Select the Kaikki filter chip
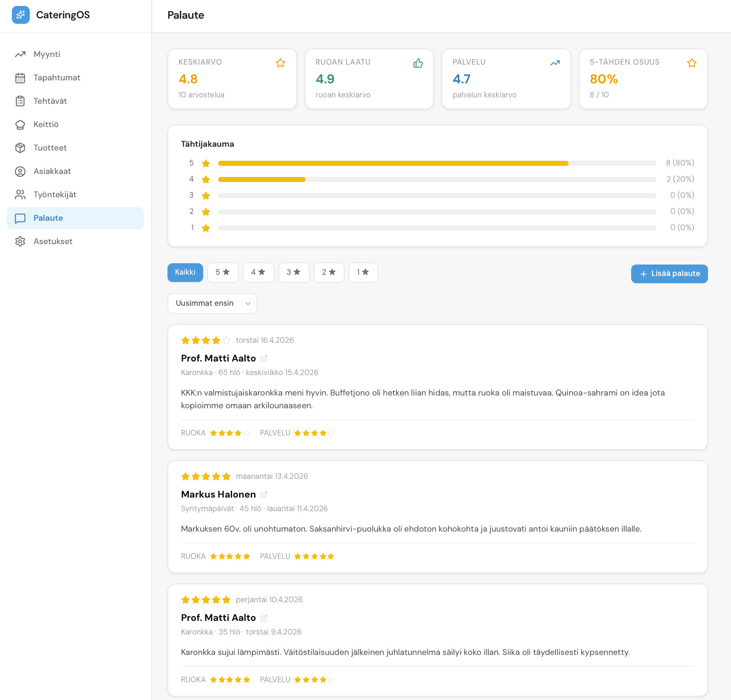The height and width of the screenshot is (700, 731). (185, 272)
